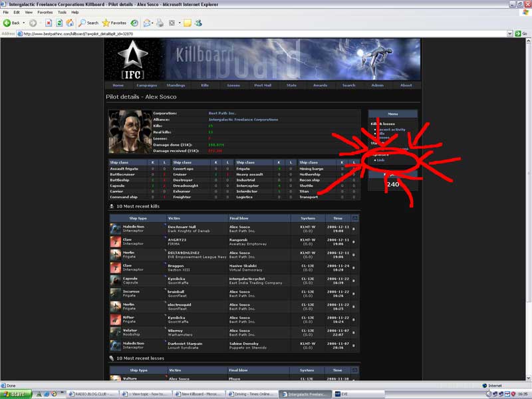Click the Alex Sosco pilot portrait
The height and width of the screenshot is (399, 532).
point(130,132)
